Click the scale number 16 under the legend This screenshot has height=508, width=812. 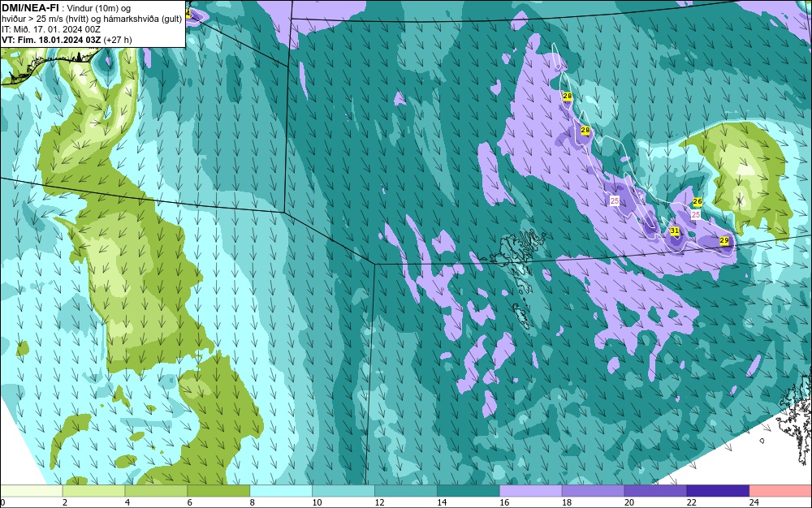(504, 502)
